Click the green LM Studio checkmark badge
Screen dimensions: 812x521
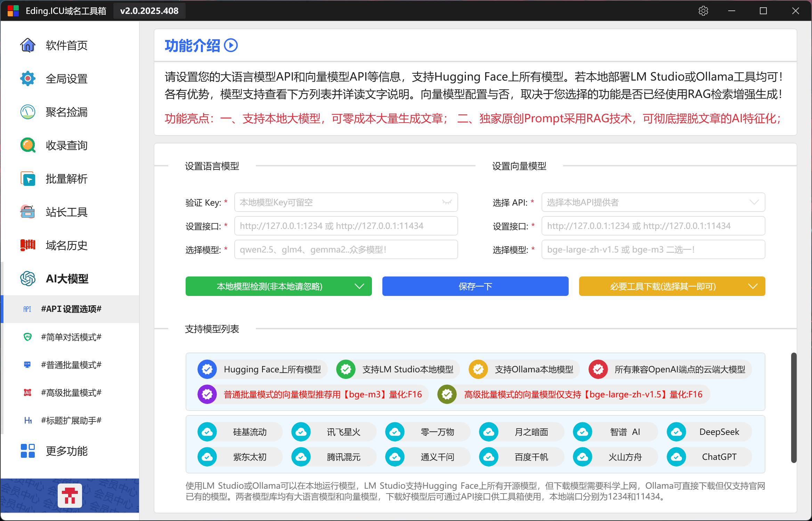(346, 369)
